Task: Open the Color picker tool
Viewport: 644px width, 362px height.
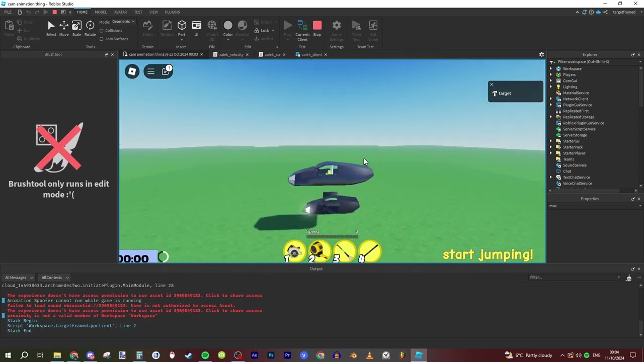Action: [x=228, y=29]
